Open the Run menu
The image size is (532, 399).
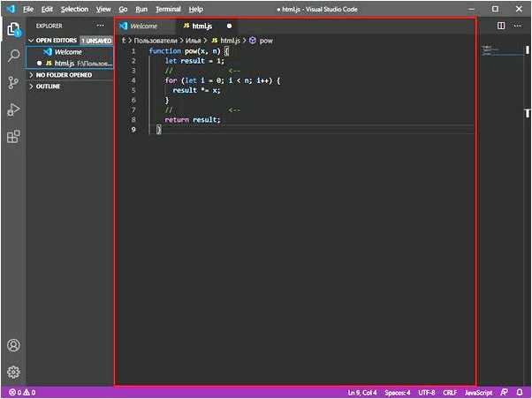click(141, 9)
